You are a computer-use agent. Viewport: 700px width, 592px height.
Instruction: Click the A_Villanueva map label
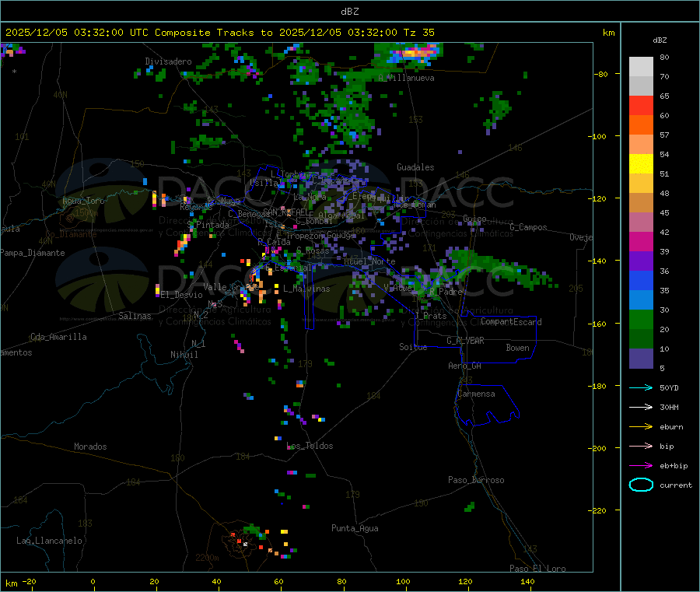click(x=406, y=78)
